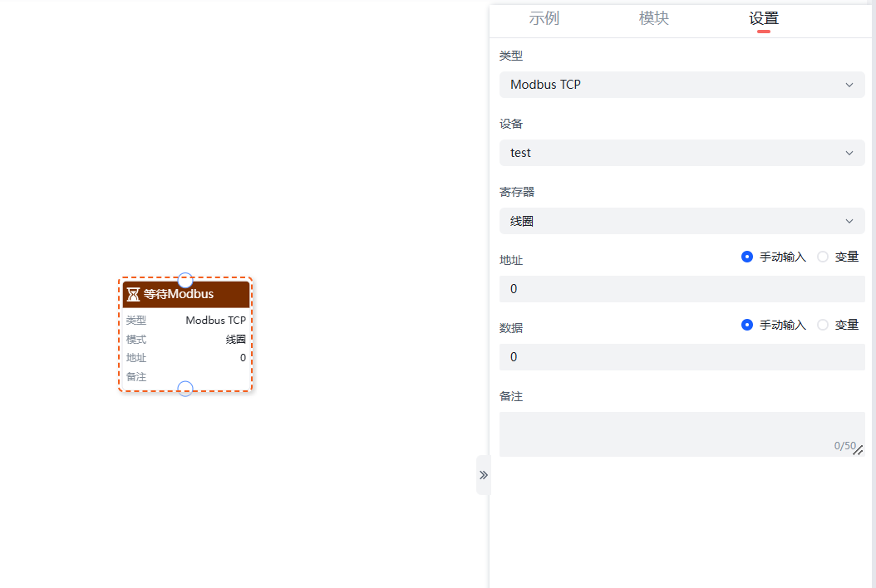Open the 设备 dropdown showing test
This screenshot has height=588, width=876.
coord(682,153)
